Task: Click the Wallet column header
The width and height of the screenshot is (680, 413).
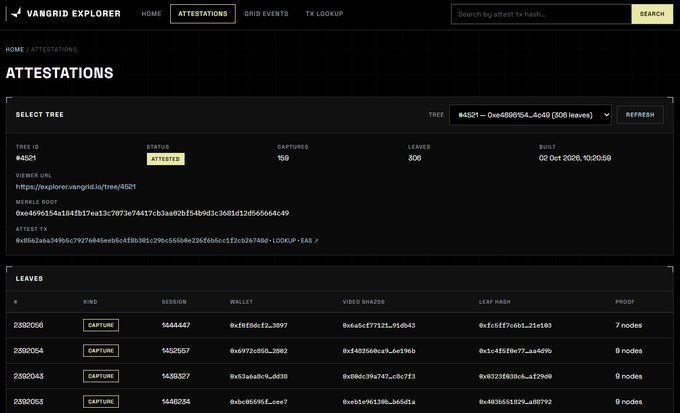Action: [x=241, y=302]
